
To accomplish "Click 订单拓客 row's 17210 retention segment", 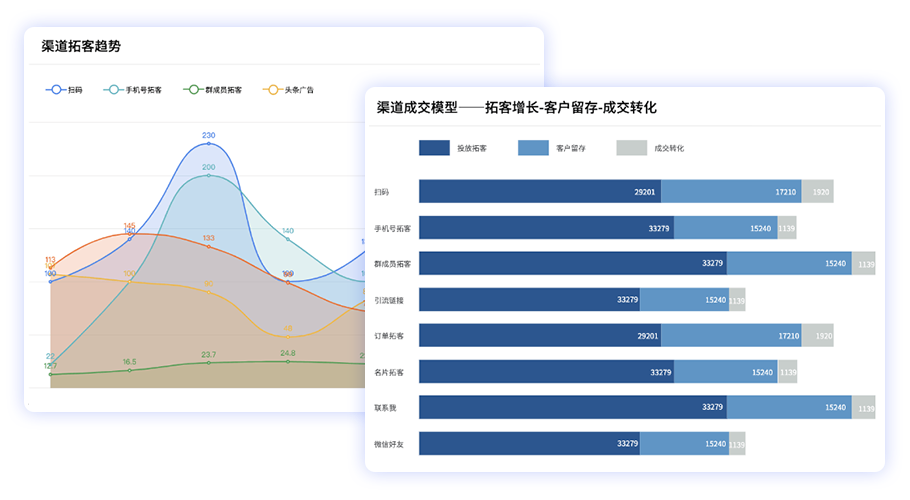I will point(731,336).
